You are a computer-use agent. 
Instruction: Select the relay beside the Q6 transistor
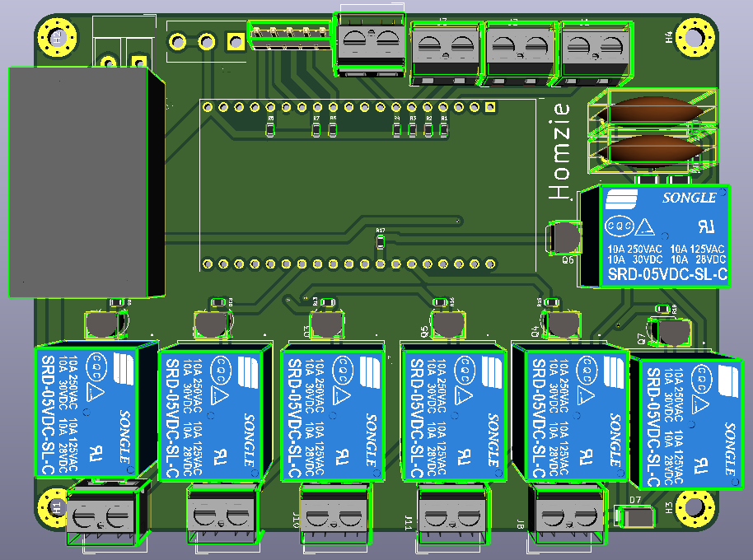click(655, 236)
